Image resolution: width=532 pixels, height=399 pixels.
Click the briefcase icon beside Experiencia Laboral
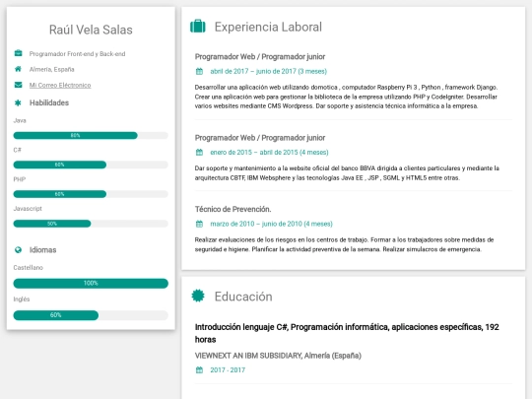(x=198, y=27)
